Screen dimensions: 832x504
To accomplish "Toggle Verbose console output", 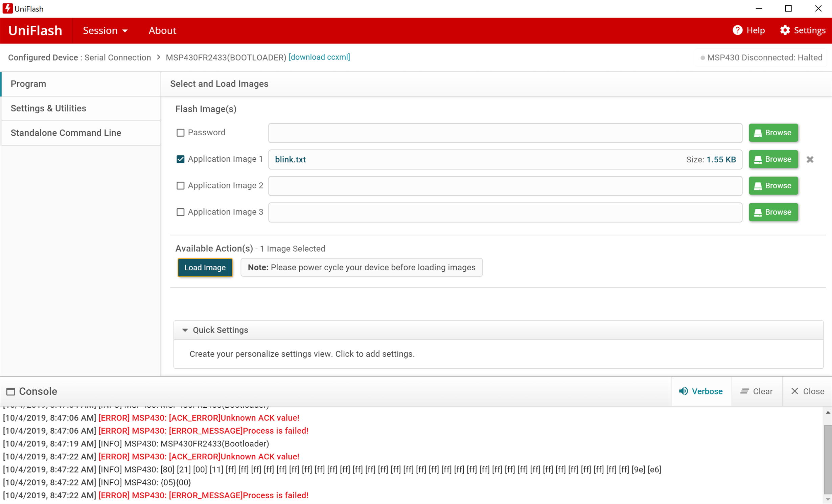I will coord(701,391).
